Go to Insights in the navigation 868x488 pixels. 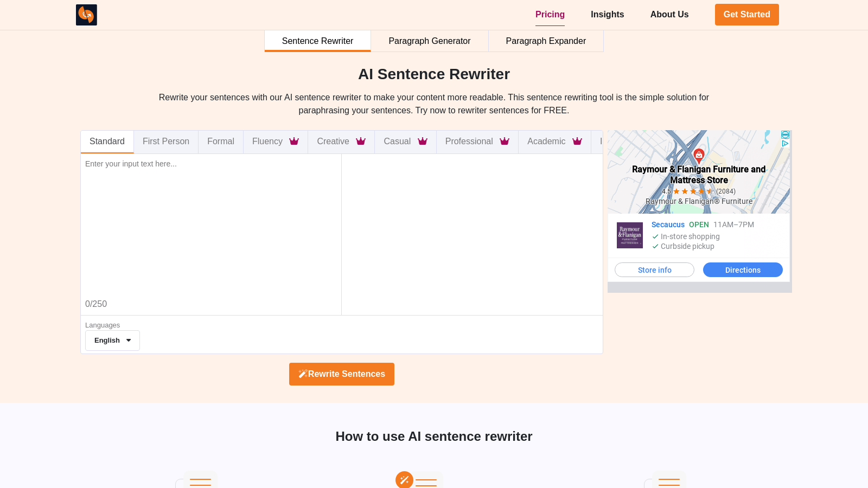coord(607,15)
